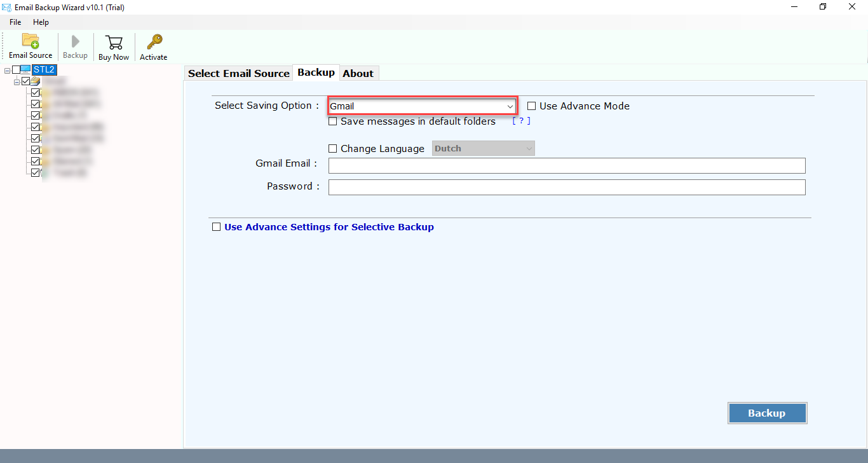Switch to the Select Email Source tab
The width and height of the screenshot is (868, 463).
238,73
